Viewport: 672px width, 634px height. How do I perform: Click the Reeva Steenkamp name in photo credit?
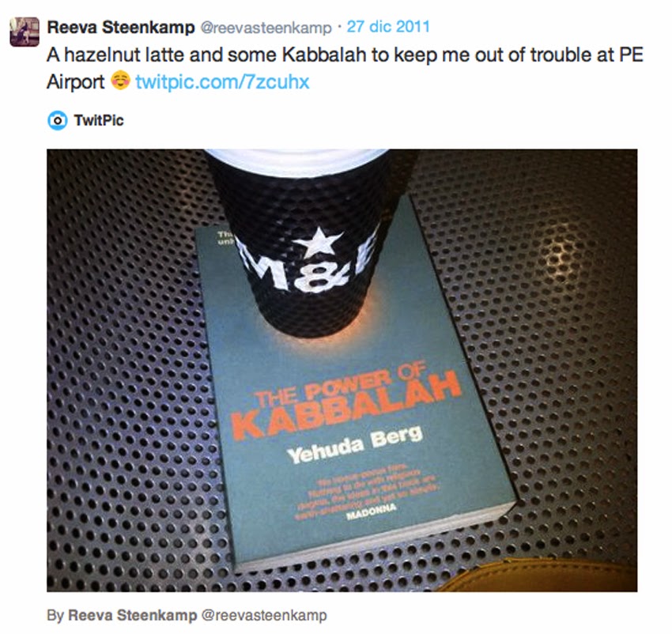(x=133, y=615)
